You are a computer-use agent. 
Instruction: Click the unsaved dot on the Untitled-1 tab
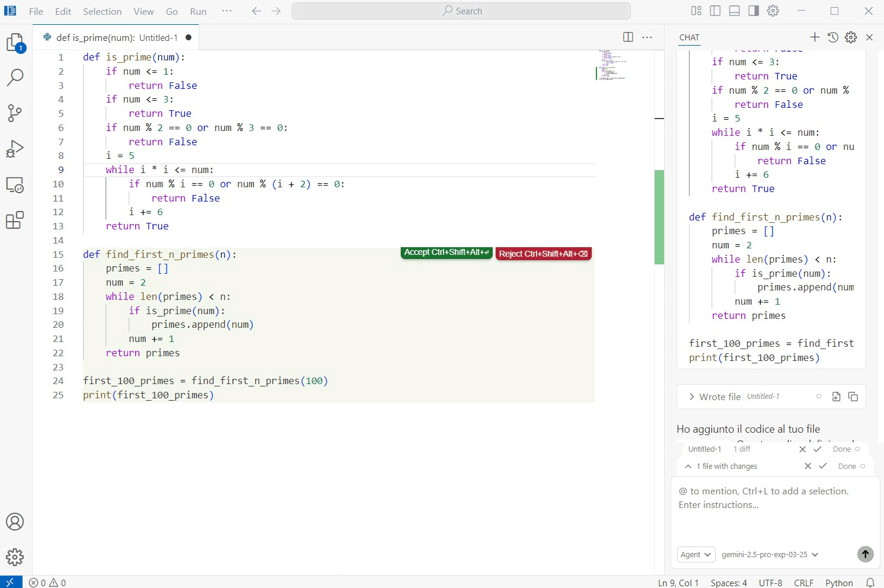click(x=189, y=37)
